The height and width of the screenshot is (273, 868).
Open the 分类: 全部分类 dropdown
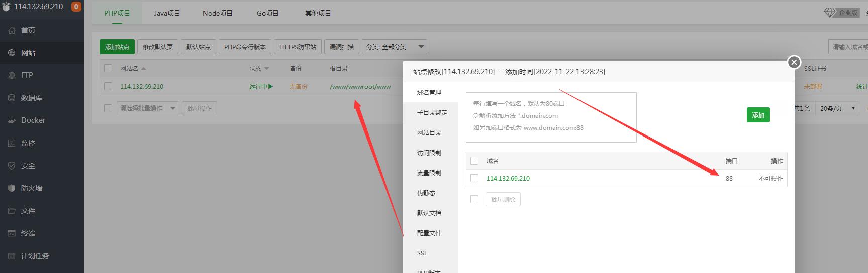(394, 47)
